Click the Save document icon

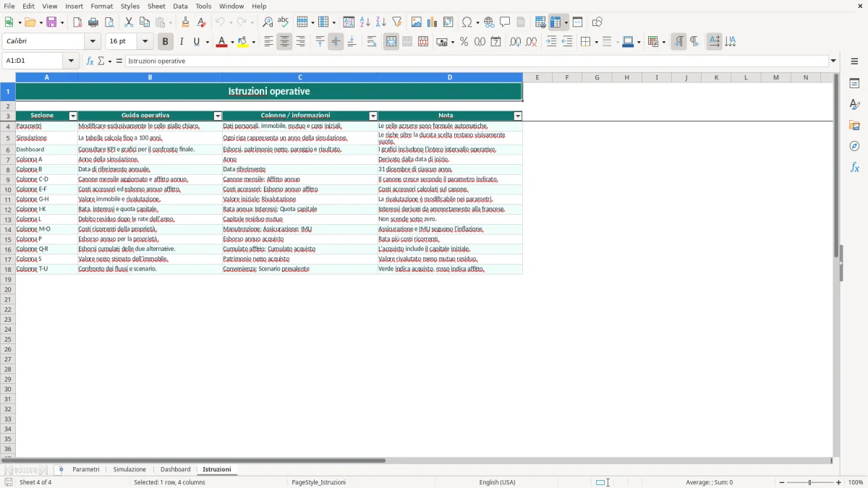pyautogui.click(x=51, y=22)
